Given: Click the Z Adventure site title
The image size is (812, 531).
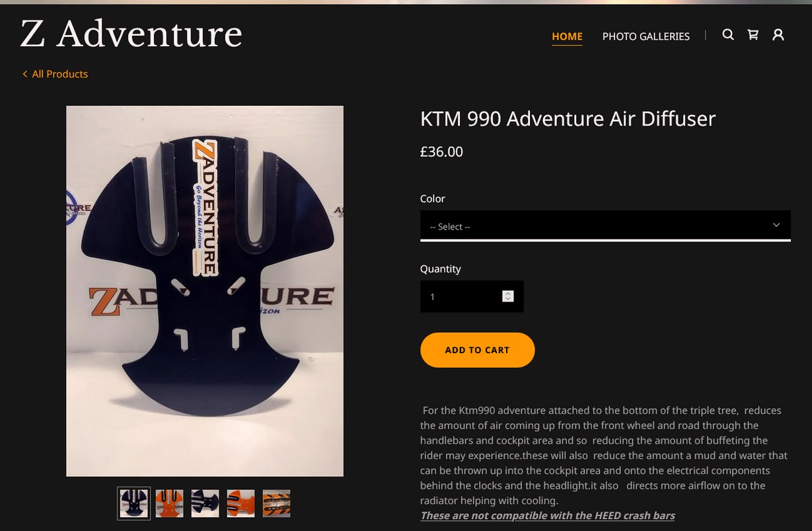Looking at the screenshot, I should (131, 34).
